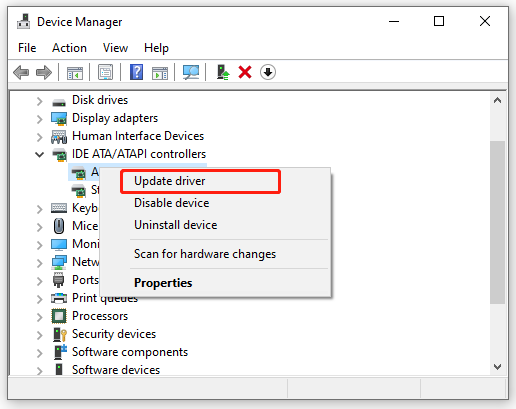The image size is (516, 409).
Task: Select the IDE ATA/ATAPI controllers label
Action: coord(139,154)
